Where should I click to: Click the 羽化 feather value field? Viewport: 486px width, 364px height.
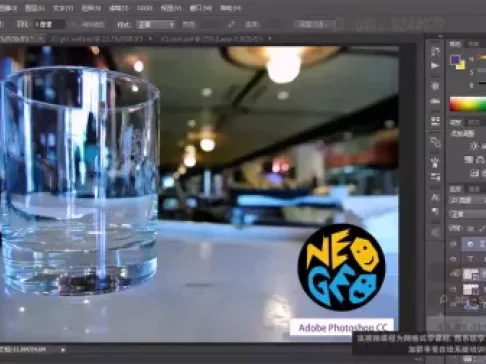[x=49, y=24]
